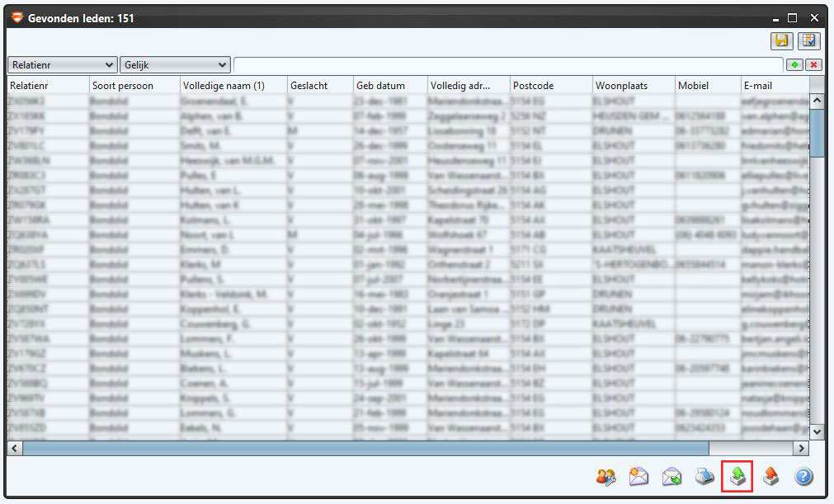834x504 pixels.
Task: Print the member list via printer icon
Action: [x=704, y=477]
